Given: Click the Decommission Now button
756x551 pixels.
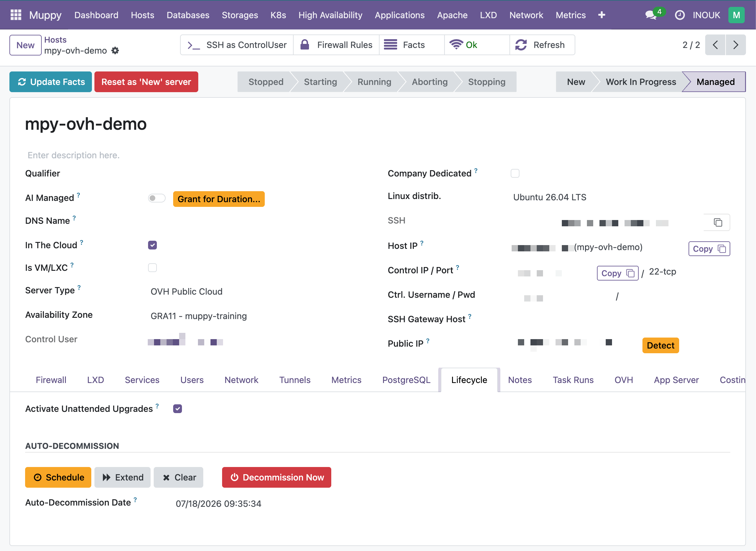Looking at the screenshot, I should pos(277,477).
